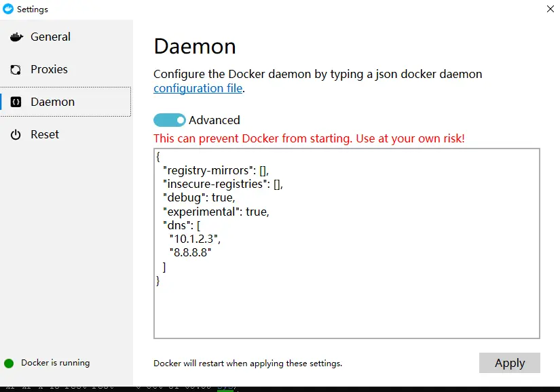The width and height of the screenshot is (560, 392).
Task: Open the General settings tab
Action: [67, 37]
